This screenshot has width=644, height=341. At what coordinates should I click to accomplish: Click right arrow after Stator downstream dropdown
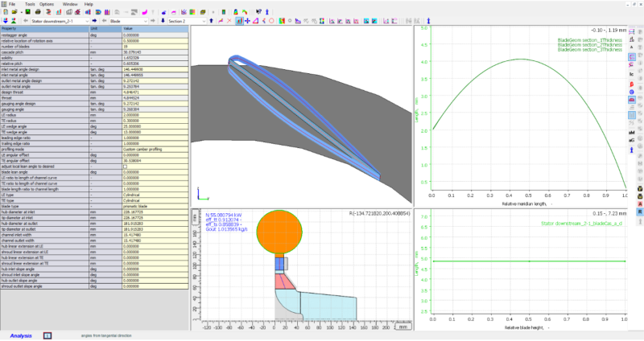[94, 21]
